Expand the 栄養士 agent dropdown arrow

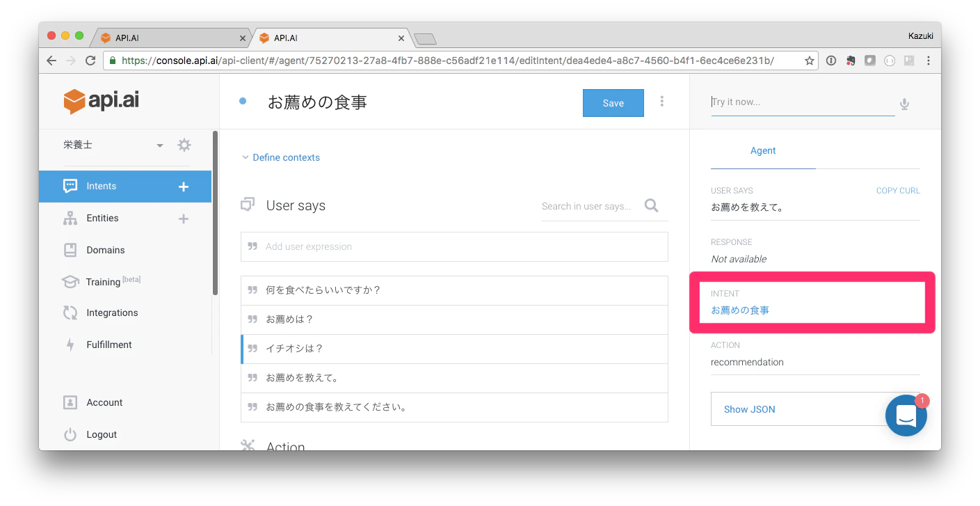pyautogui.click(x=160, y=145)
